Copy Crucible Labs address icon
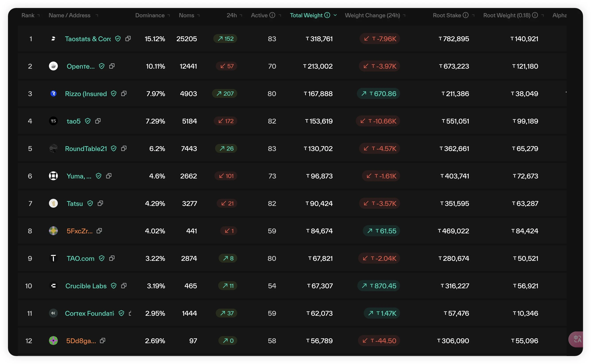 tap(124, 286)
